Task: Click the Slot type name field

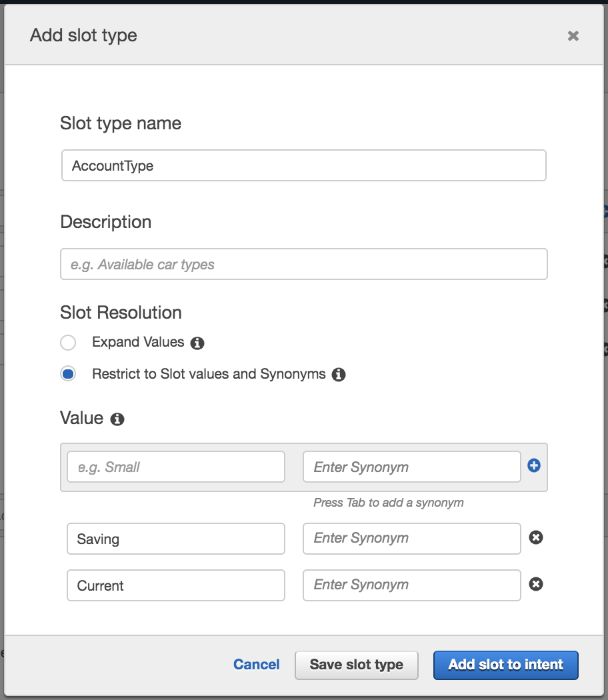Action: click(x=303, y=165)
